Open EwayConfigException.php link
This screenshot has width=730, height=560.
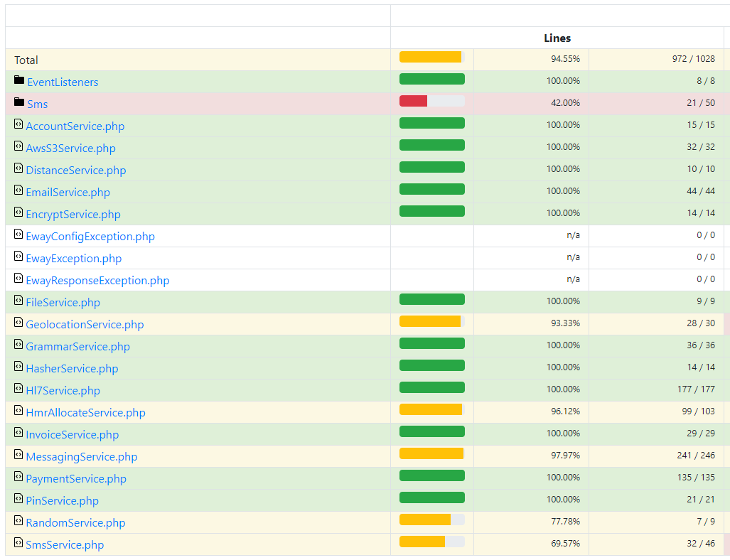[x=90, y=237]
